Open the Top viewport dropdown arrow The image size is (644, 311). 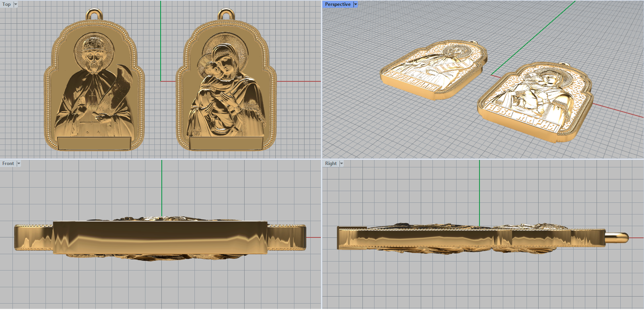[x=16, y=4]
